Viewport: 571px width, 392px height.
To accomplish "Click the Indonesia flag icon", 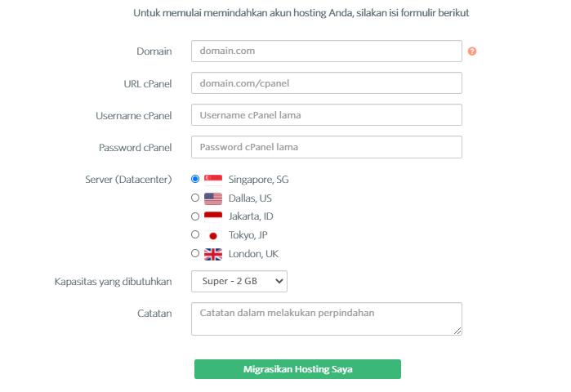I will 213,217.
